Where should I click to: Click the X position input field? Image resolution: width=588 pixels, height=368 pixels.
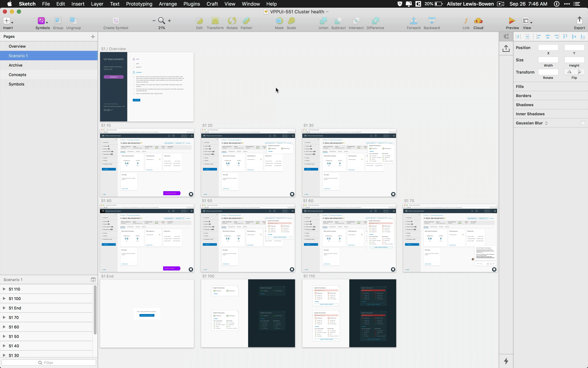pos(548,47)
